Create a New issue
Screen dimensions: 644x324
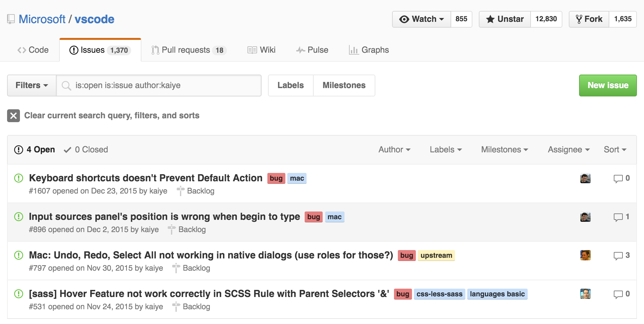click(x=608, y=85)
